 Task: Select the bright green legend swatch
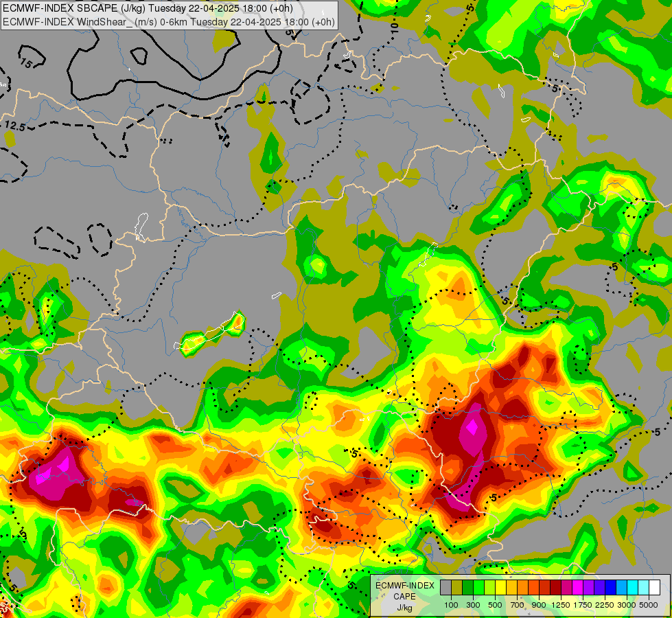click(x=478, y=587)
